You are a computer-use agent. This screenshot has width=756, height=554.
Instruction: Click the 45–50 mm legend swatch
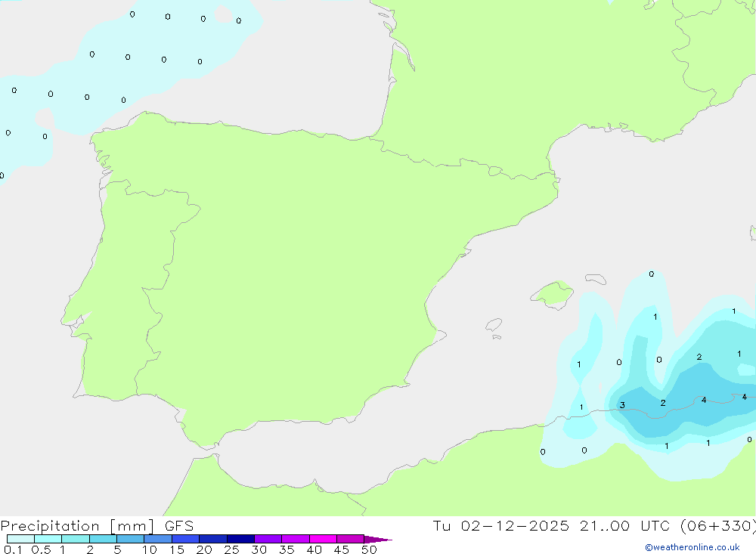click(x=351, y=539)
